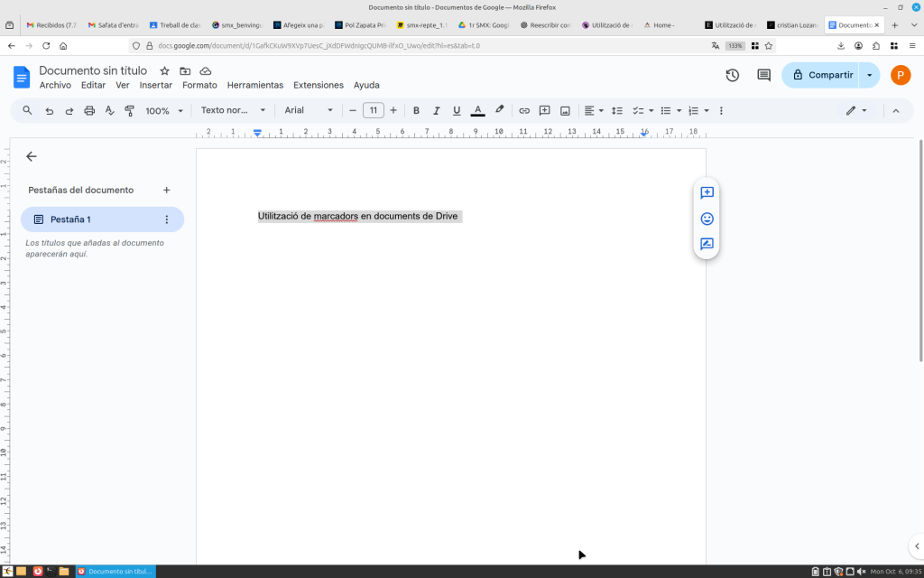Click the insert image icon
This screenshot has width=924, height=578.
565,110
